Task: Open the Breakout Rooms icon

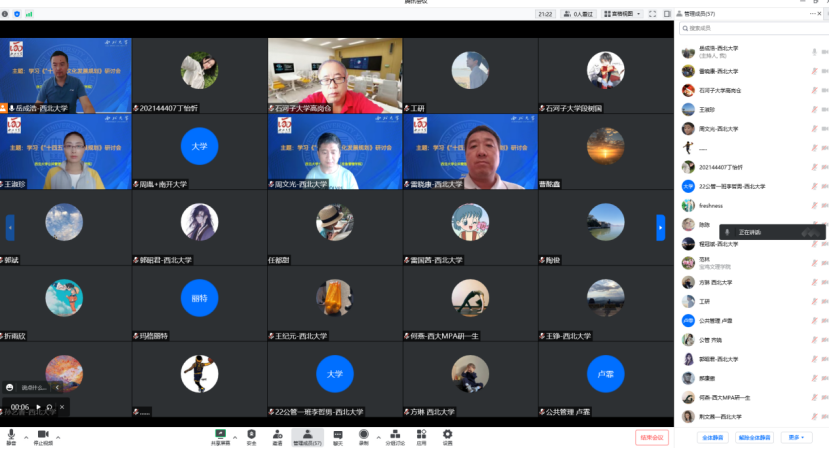Action: 395,435
